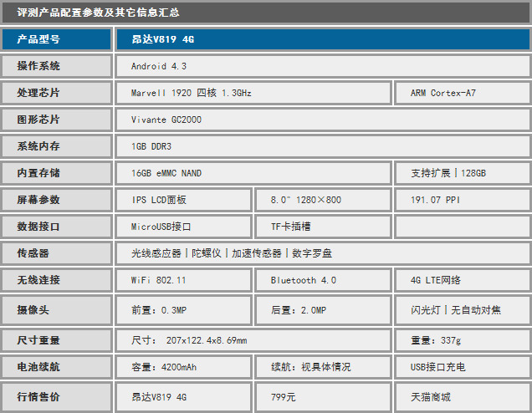This screenshot has width=532, height=413.
Task: Click the '天猫商城' cell
Action: point(463,397)
